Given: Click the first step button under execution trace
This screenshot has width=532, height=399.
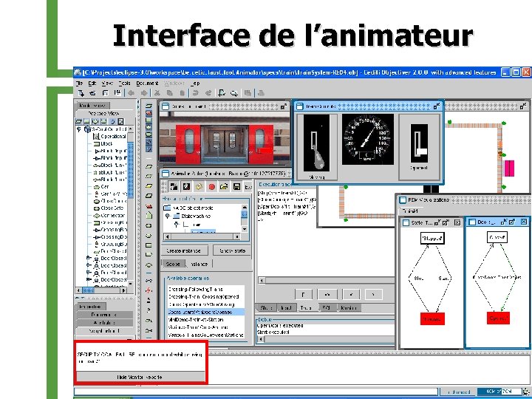Looking at the screenshot, I should 304,295.
